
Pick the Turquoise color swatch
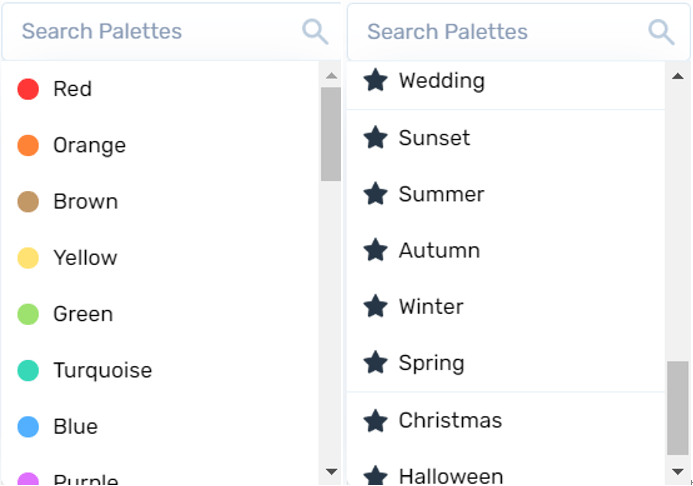(x=28, y=370)
